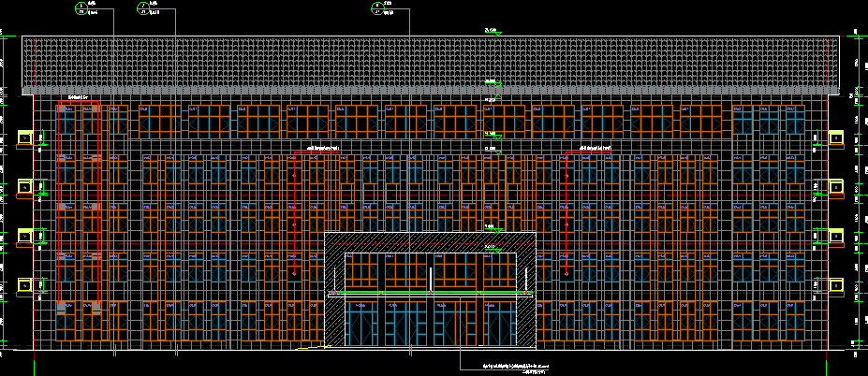Pick the green leader line below the entrance
The width and height of the screenshot is (868, 376).
(461, 333)
